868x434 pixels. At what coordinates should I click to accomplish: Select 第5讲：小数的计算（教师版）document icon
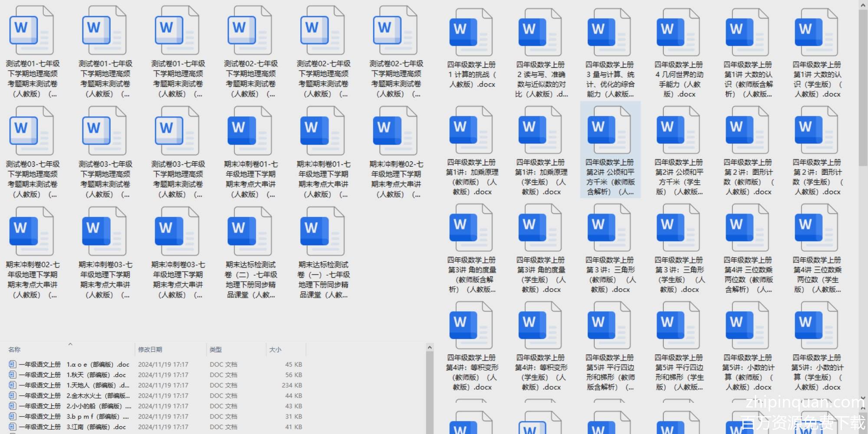[x=747, y=325]
